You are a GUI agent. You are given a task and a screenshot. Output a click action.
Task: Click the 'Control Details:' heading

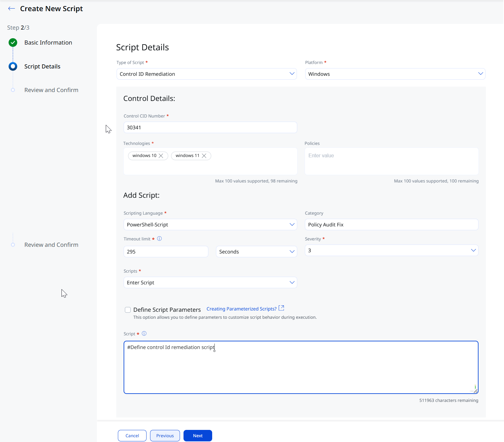coord(149,98)
